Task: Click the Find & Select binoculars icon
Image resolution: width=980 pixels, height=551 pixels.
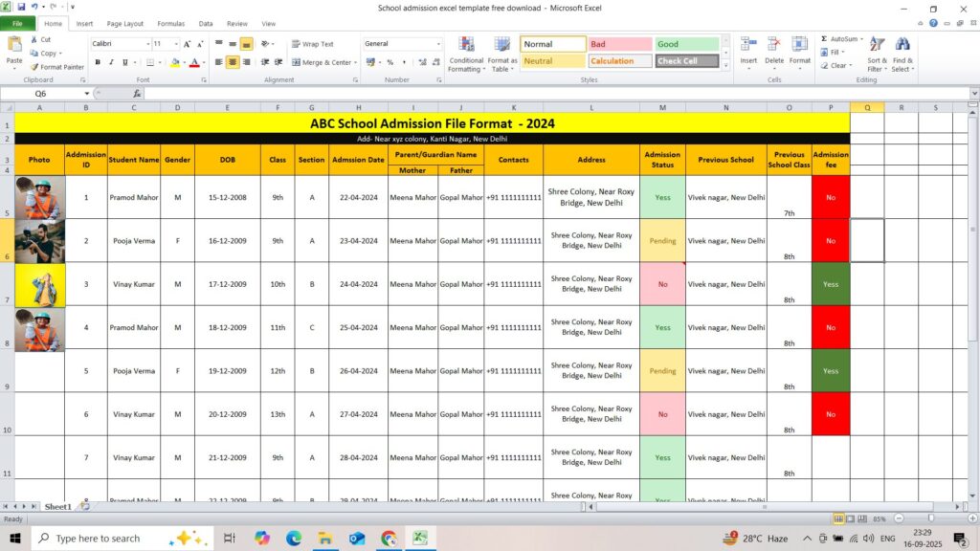Action: [902, 46]
